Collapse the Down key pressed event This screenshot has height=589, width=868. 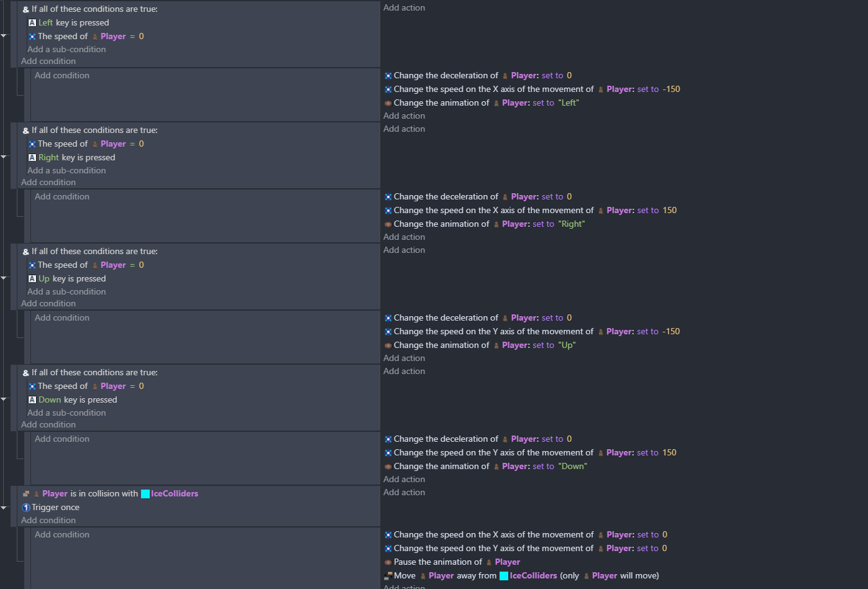(x=4, y=400)
